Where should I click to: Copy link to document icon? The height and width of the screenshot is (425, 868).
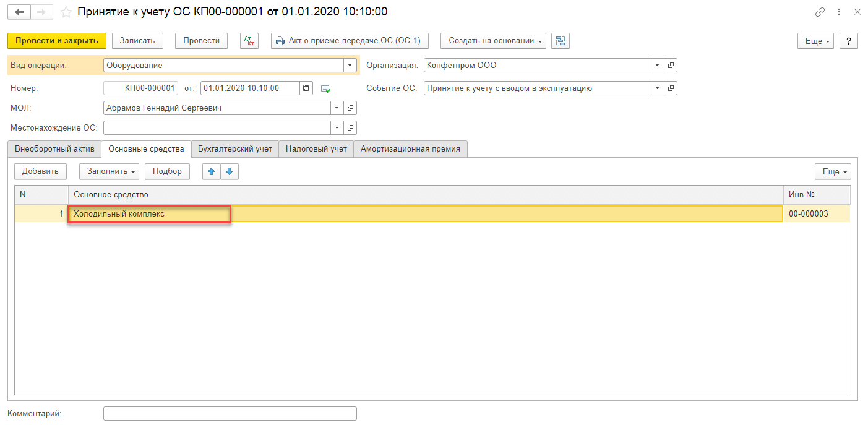tap(820, 12)
